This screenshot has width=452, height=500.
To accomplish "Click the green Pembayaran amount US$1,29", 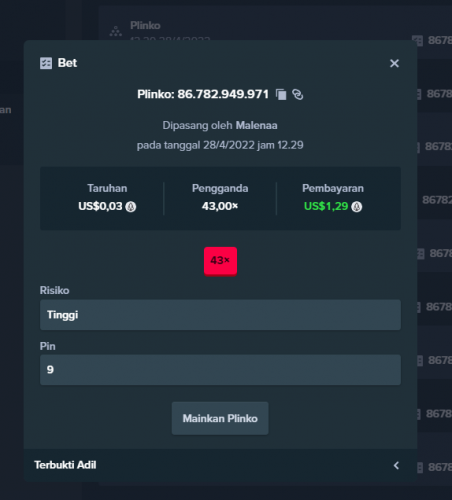I will point(326,206).
